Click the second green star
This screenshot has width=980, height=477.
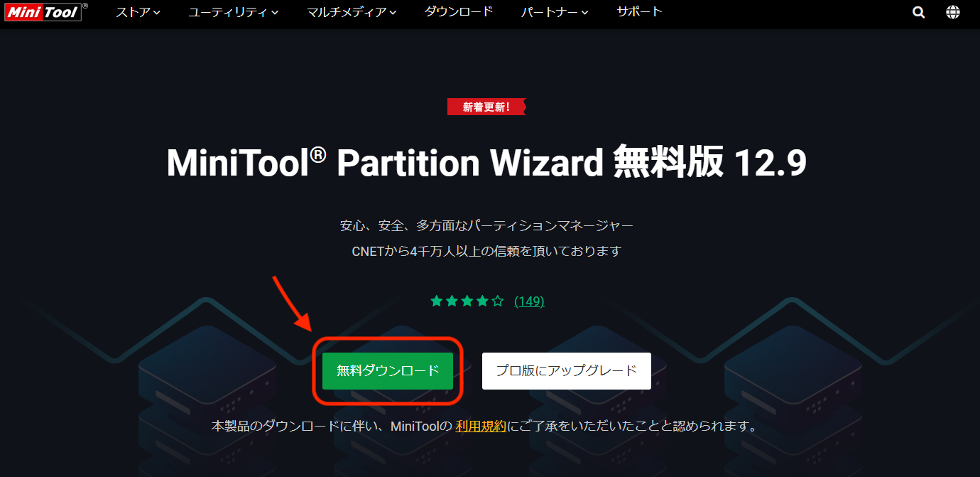[452, 300]
